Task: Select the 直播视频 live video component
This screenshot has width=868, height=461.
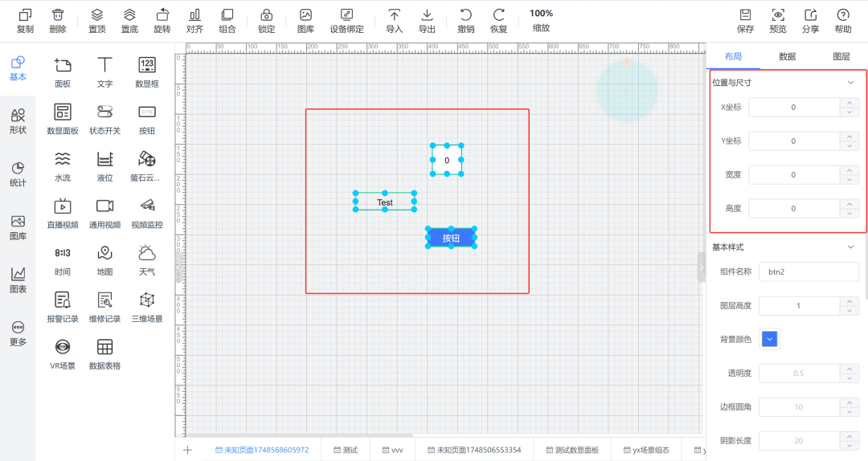Action: pyautogui.click(x=63, y=214)
